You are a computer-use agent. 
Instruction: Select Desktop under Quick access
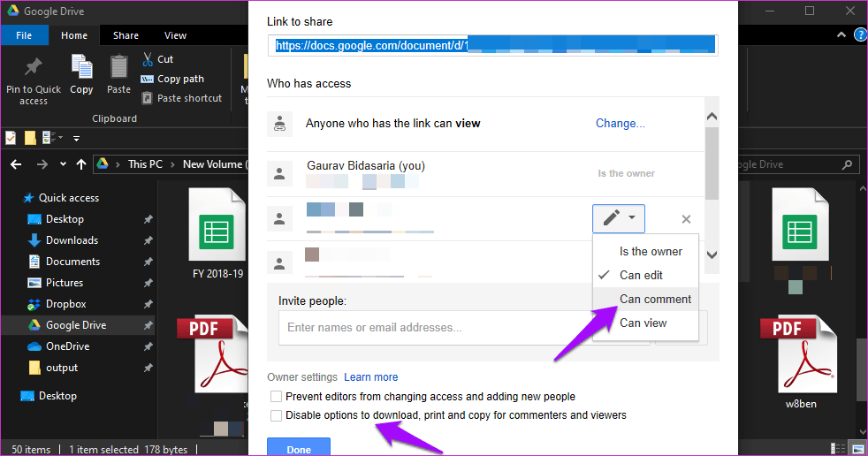65,219
